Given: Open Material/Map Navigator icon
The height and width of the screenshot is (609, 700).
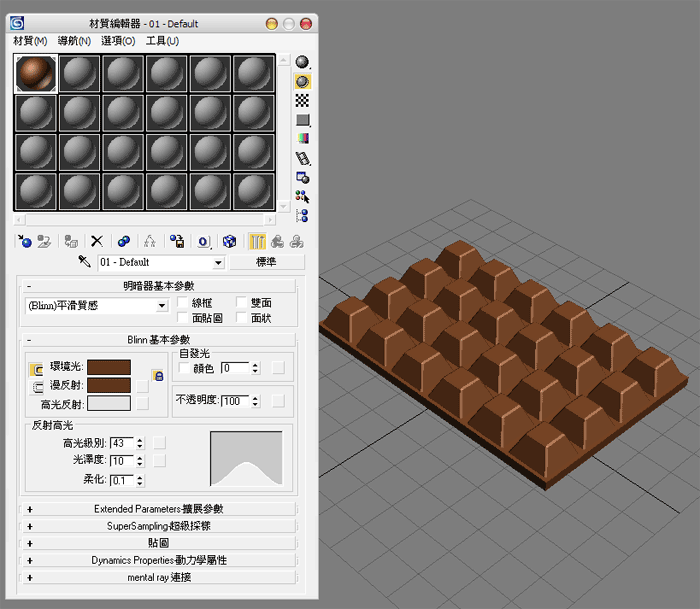Looking at the screenshot, I should click(x=302, y=216).
